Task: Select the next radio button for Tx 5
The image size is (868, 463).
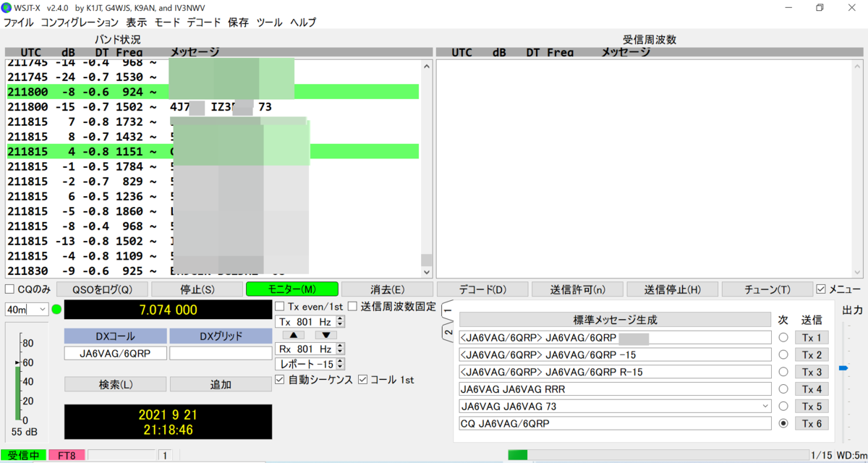Action: tap(783, 407)
